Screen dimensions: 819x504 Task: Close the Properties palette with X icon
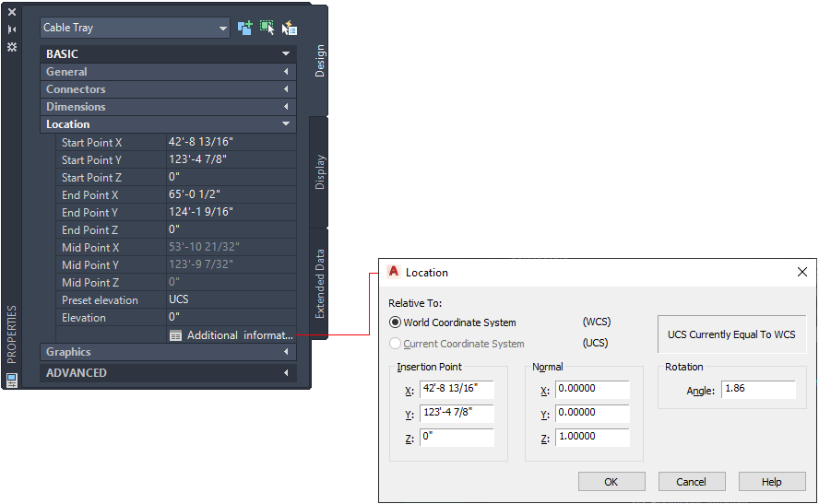coord(11,11)
